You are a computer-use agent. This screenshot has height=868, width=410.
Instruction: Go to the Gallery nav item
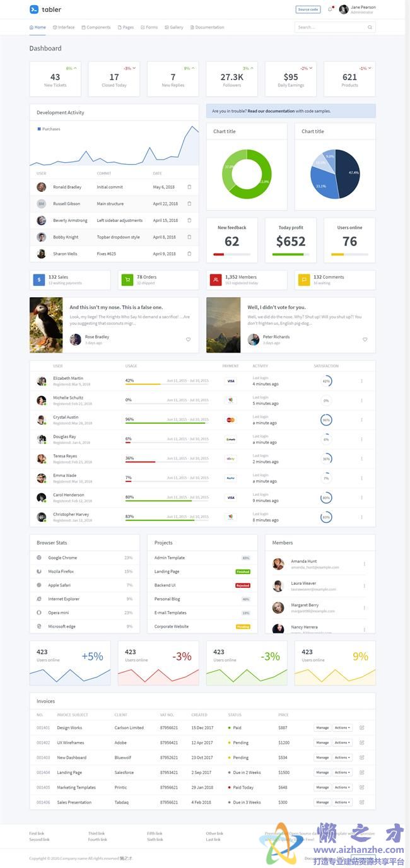coord(174,27)
